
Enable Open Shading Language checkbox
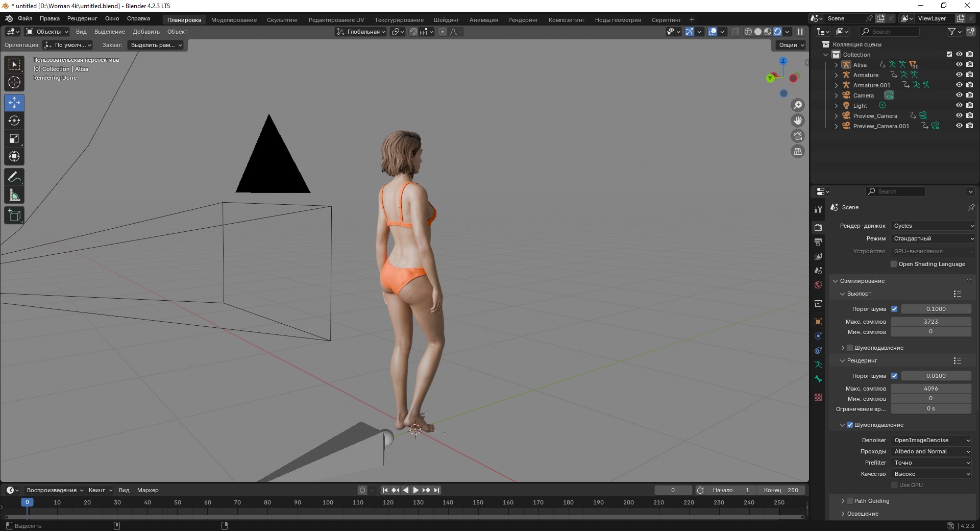894,264
